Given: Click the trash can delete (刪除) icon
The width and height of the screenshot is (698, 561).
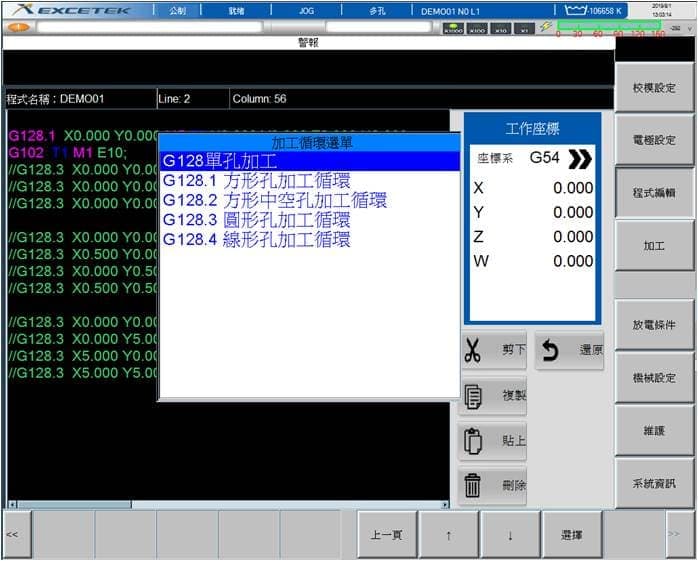Looking at the screenshot, I should tap(474, 485).
